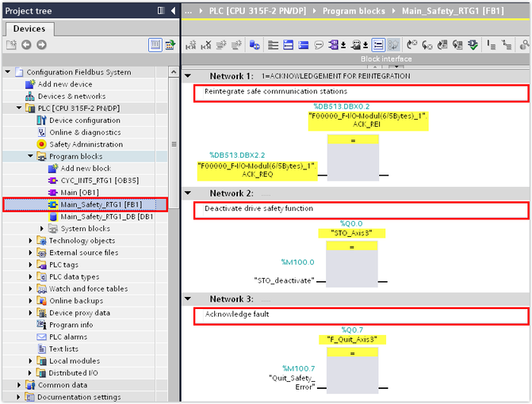532x404 pixels.
Task: Collapse Network 1 with its triangle
Action: tap(188, 76)
